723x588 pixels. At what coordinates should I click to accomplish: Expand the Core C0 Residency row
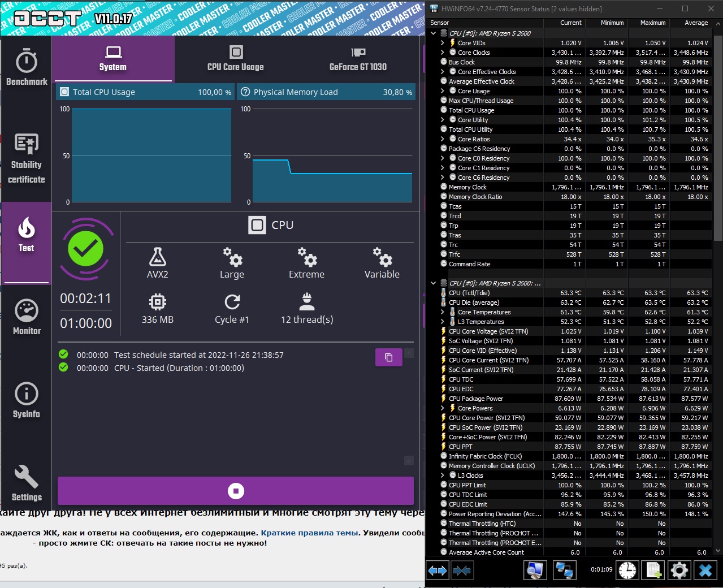[443, 158]
